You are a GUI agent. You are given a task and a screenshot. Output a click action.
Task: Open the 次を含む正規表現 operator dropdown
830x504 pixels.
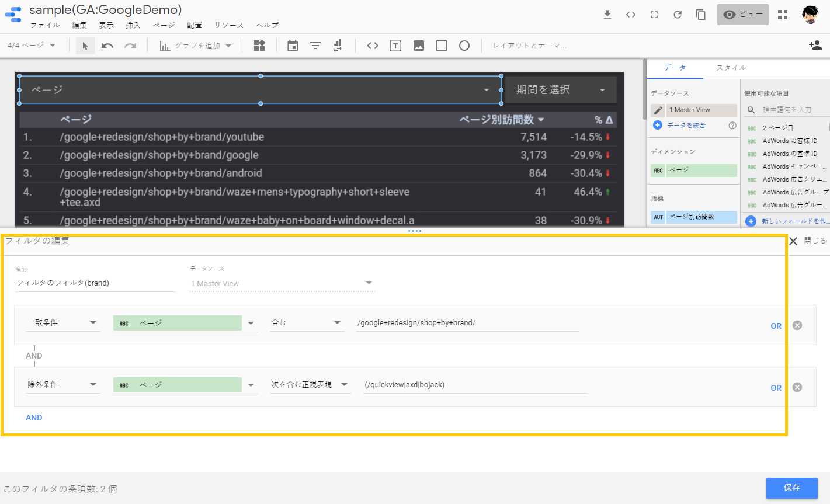[x=310, y=384]
